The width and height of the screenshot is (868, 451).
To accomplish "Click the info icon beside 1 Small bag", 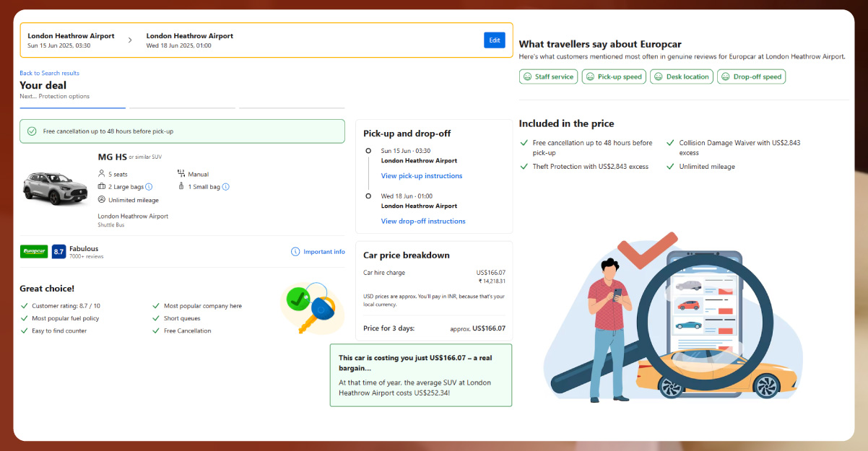I will 226,187.
